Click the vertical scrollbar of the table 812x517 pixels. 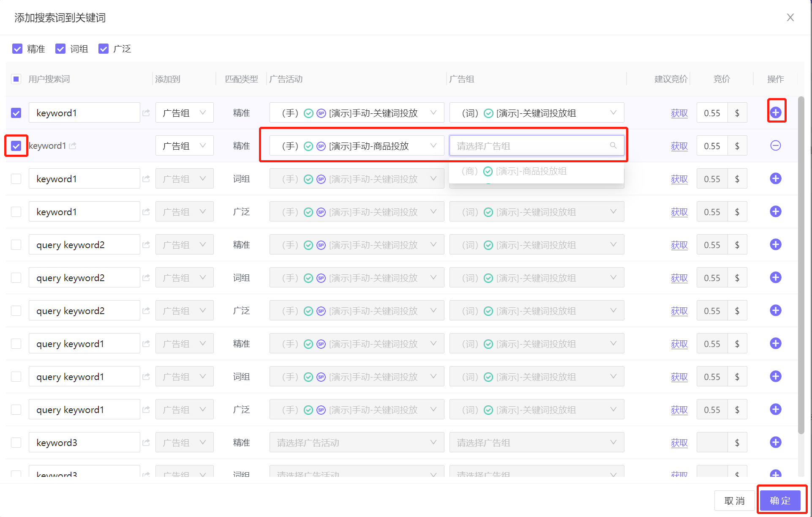click(801, 265)
